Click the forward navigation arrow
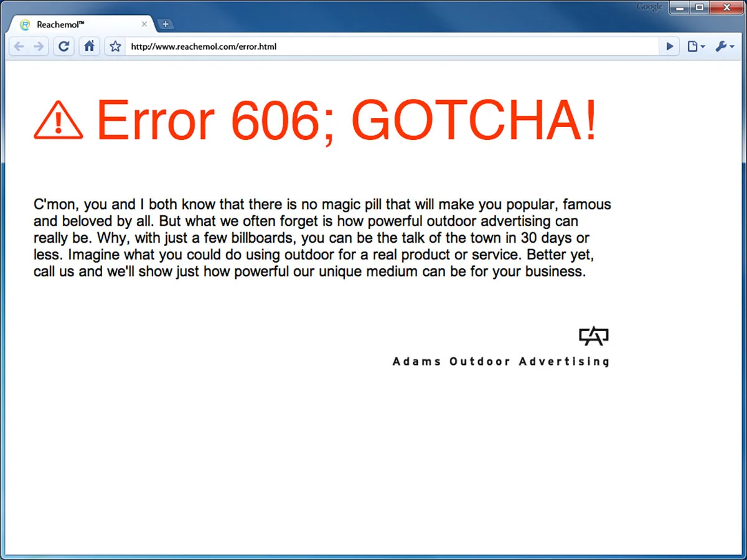 [37, 46]
